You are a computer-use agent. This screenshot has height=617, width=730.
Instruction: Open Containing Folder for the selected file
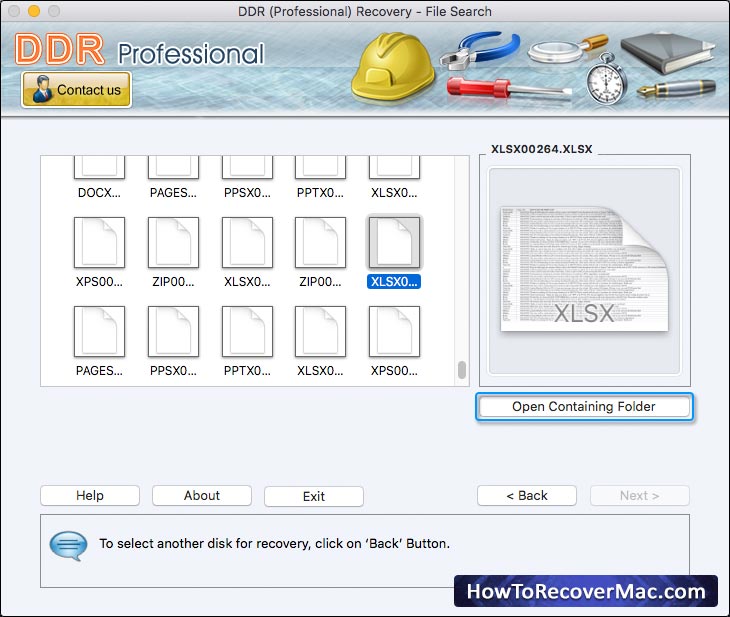584,407
